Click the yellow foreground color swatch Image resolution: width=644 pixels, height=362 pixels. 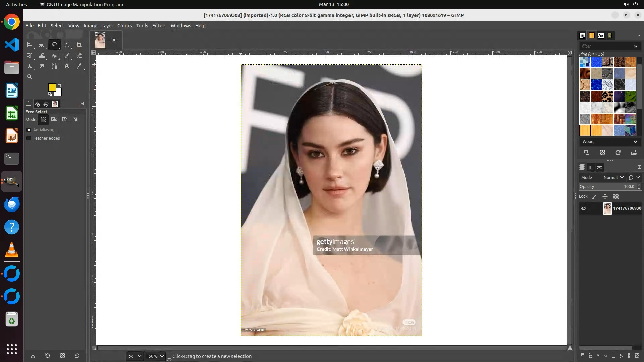52,87
